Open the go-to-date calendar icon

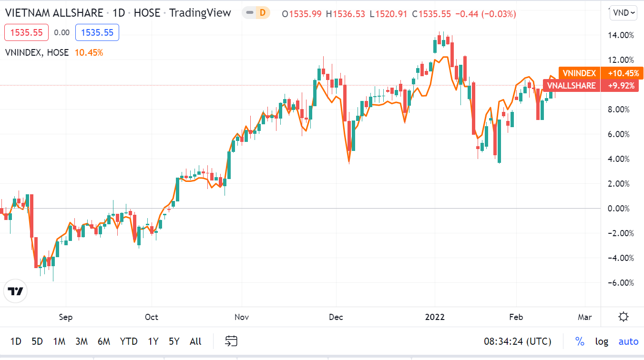[x=231, y=341]
